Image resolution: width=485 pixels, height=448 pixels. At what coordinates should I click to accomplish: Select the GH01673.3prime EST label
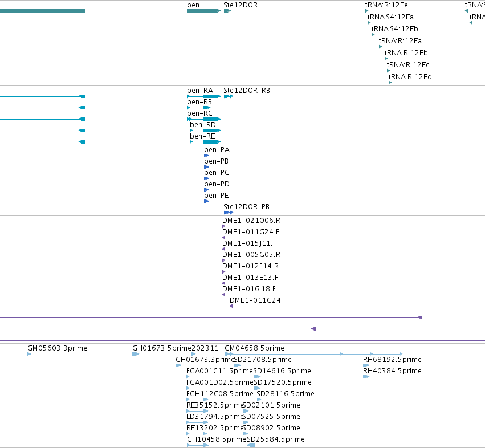coord(205,360)
